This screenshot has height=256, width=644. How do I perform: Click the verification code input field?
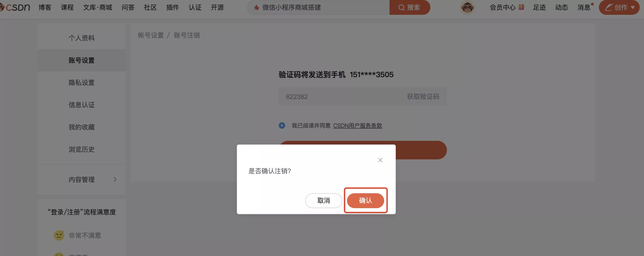341,97
